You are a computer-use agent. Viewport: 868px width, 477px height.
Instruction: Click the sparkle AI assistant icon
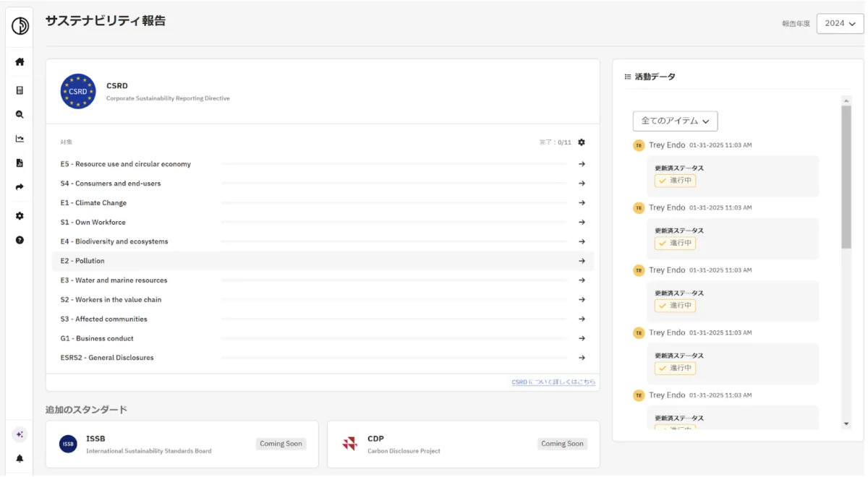coord(20,434)
